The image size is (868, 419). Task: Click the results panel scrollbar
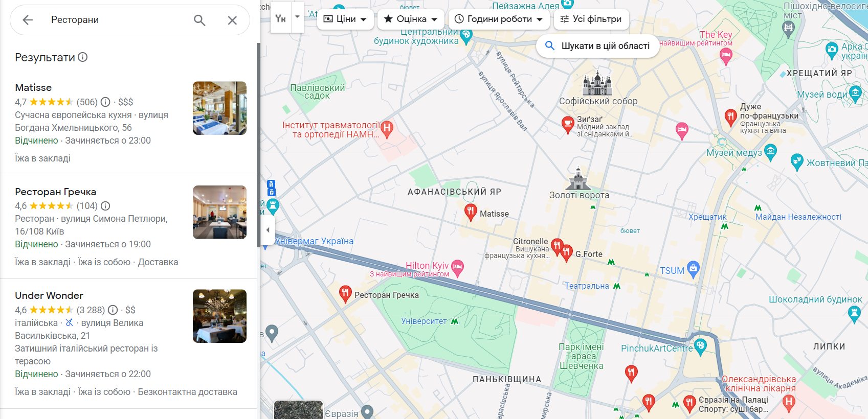coord(258,145)
